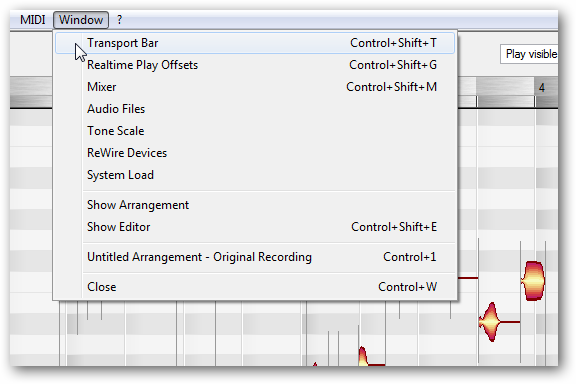Open the Tone Scale window
576x384 pixels.
(255, 131)
